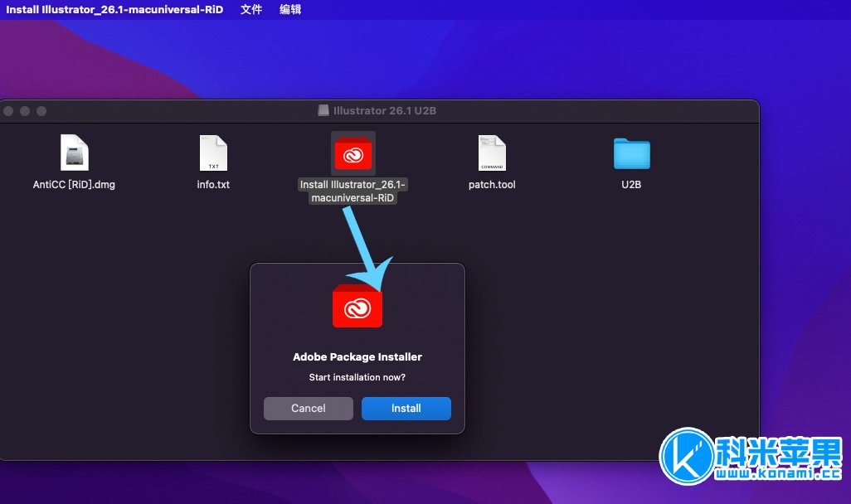
Task: Select the AntiCC [RiD].dmg disk image icon
Action: [75, 153]
